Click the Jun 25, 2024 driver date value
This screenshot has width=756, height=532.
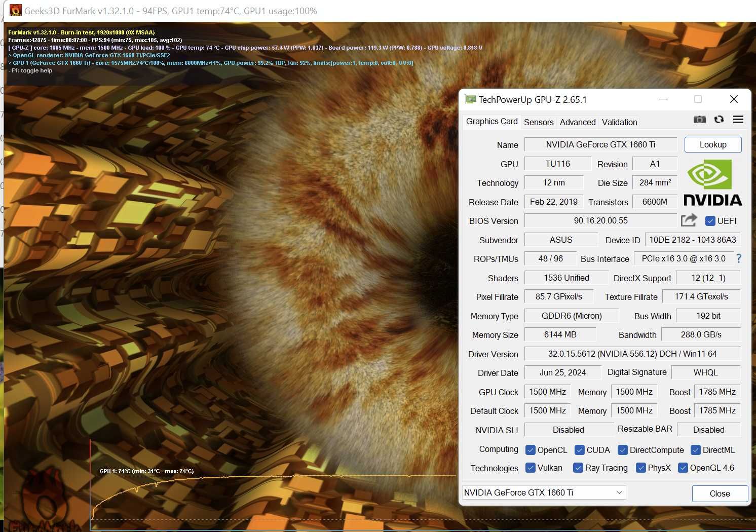pos(562,372)
